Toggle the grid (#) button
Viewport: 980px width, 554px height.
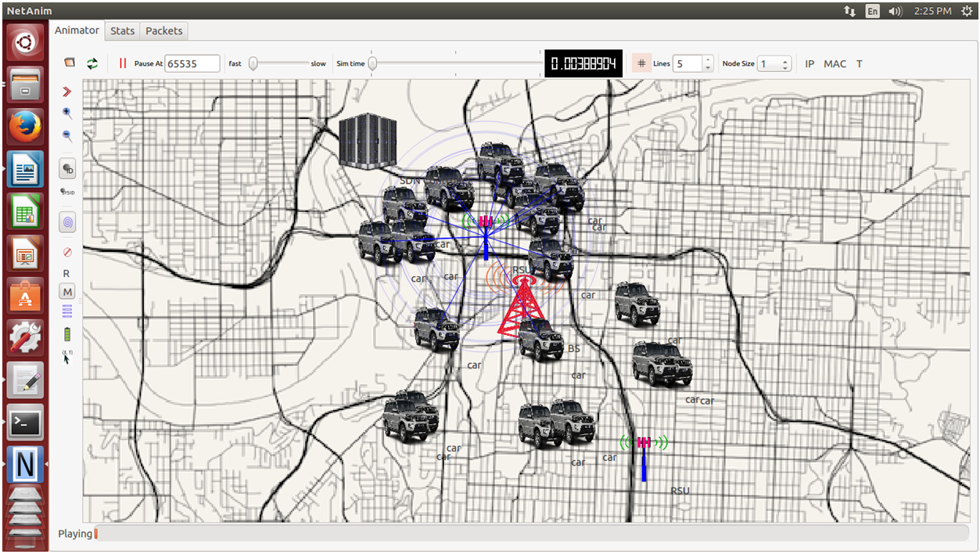pyautogui.click(x=641, y=63)
